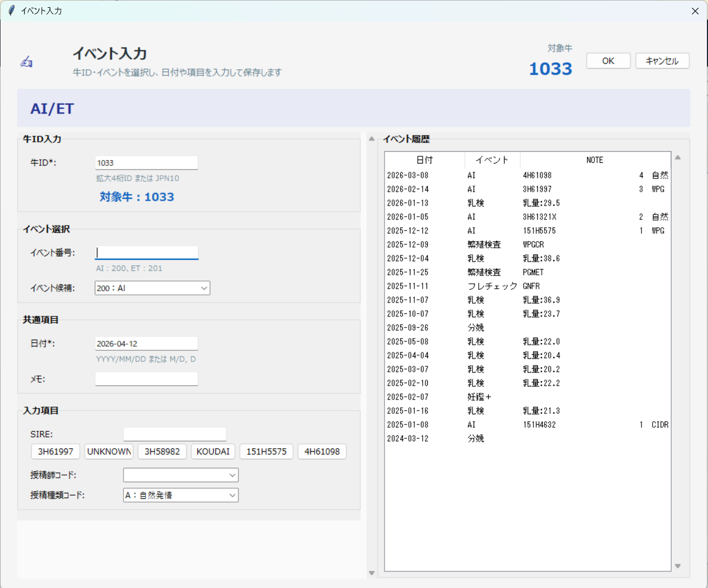The height and width of the screenshot is (588, 708).
Task: Click the 日付 field showing 2026-04-12
Action: [x=146, y=344]
